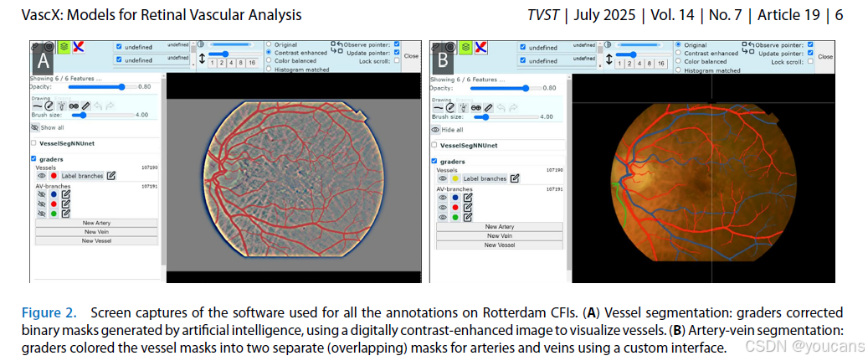Click zoom level 1 button in panel B
The height and width of the screenshot is (361, 868).
(619, 63)
